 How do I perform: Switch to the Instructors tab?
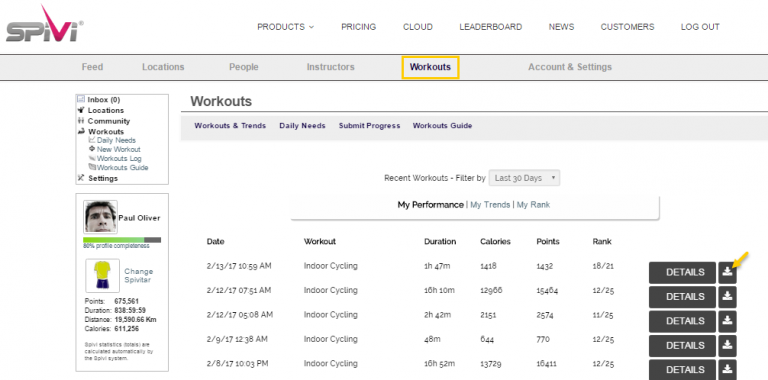pyautogui.click(x=331, y=67)
